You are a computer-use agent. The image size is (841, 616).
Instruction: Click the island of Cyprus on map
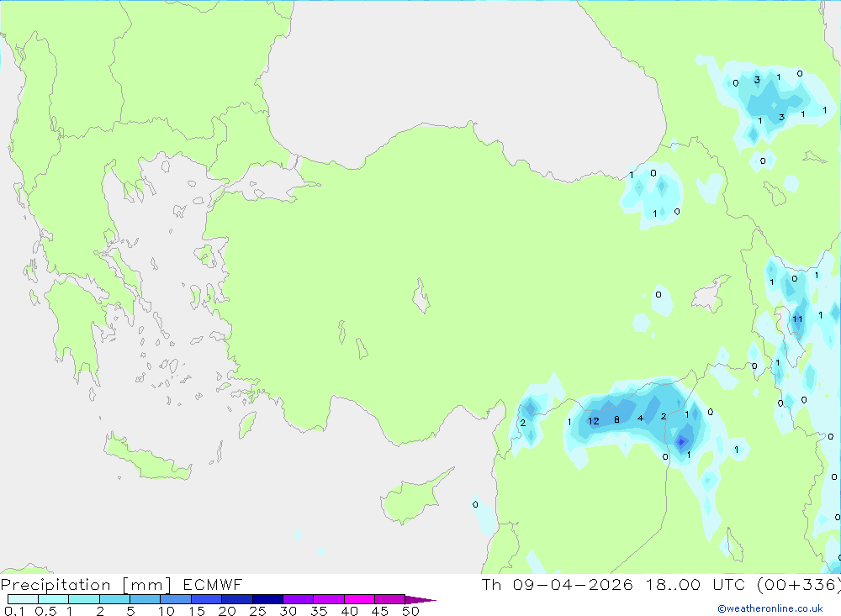coord(412,500)
